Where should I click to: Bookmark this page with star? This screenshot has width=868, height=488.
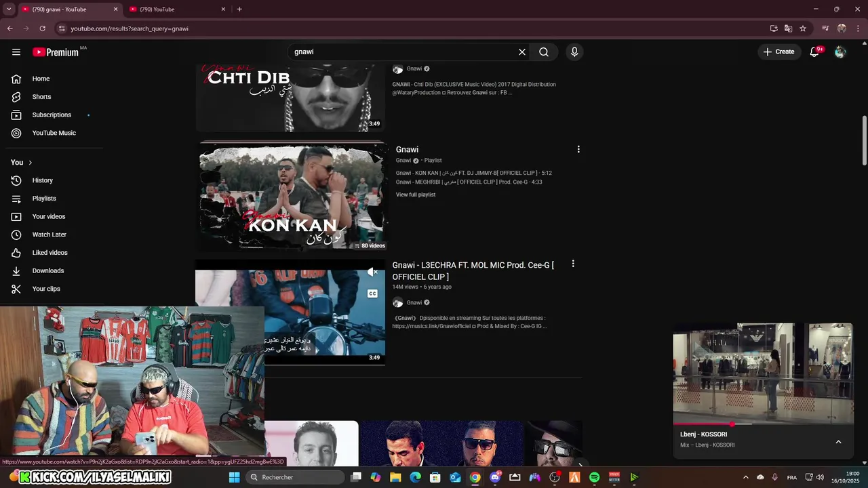click(803, 28)
